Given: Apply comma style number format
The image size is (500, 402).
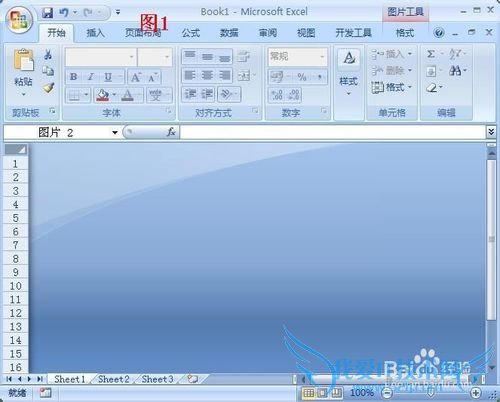Looking at the screenshot, I should pyautogui.click(x=320, y=77).
